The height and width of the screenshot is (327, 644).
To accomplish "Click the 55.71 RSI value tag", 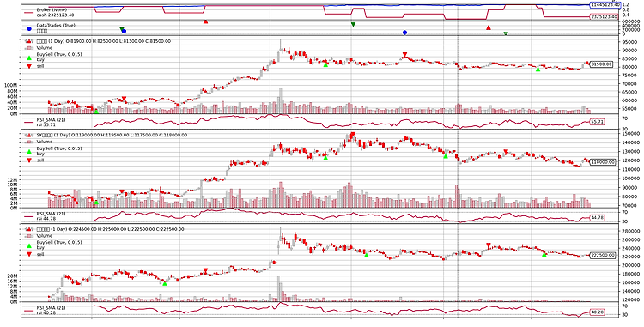I will pyautogui.click(x=597, y=122).
